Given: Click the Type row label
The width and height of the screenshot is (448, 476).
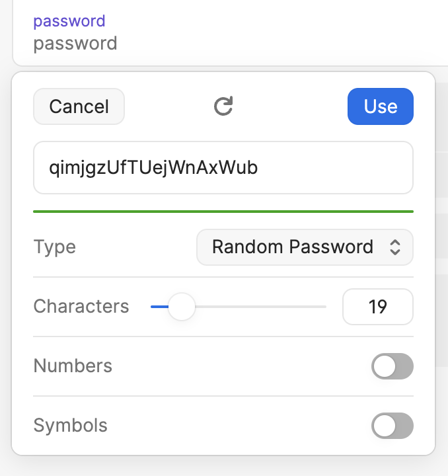Looking at the screenshot, I should tap(55, 247).
